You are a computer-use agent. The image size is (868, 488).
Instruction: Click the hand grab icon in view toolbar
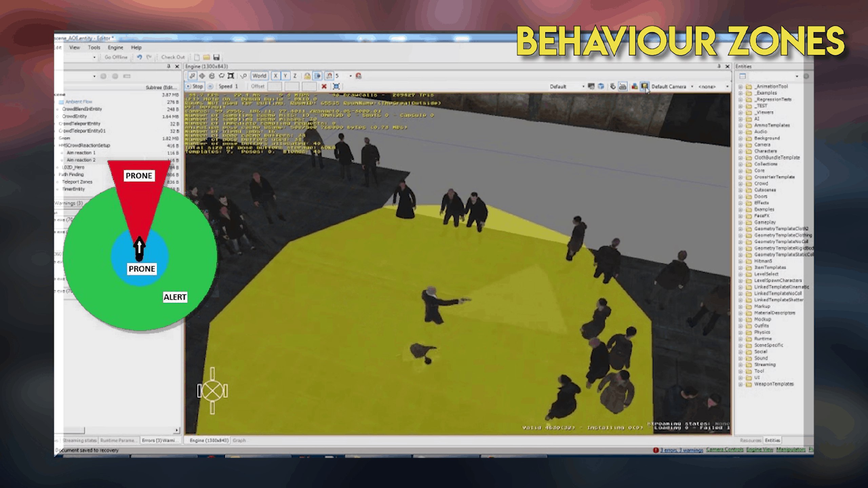click(x=613, y=86)
